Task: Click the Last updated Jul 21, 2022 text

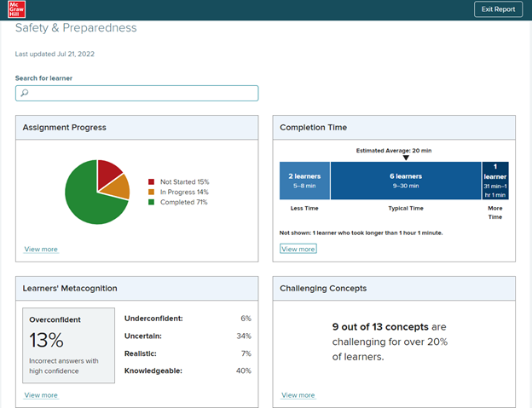Action: 55,54
